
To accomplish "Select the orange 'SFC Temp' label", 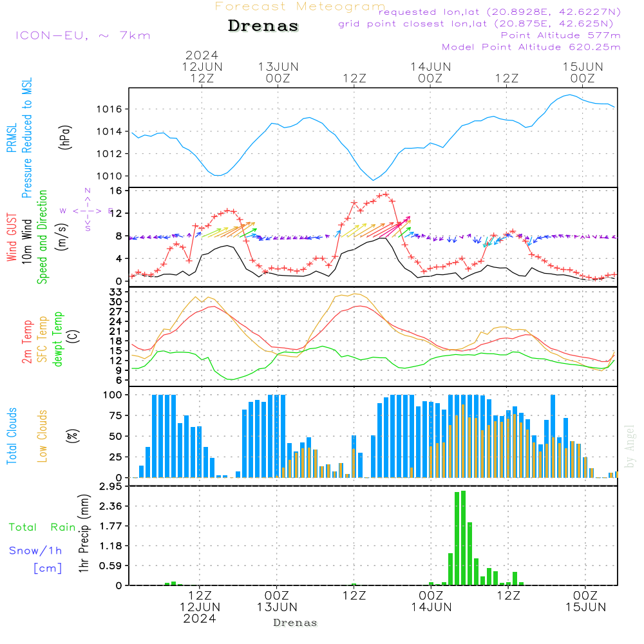I will pos(43,339).
